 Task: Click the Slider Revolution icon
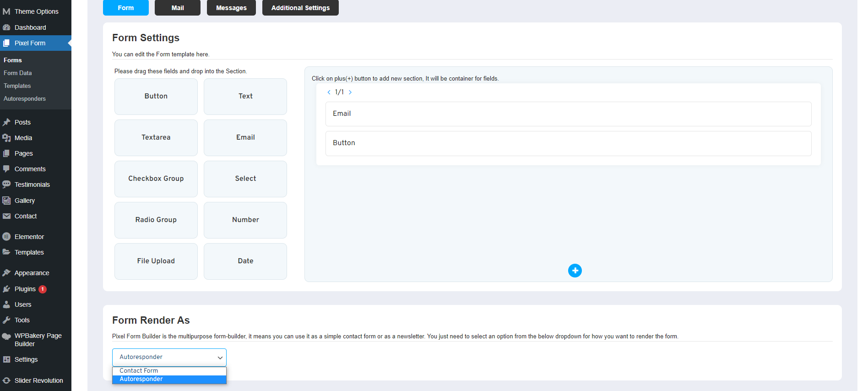(6, 380)
